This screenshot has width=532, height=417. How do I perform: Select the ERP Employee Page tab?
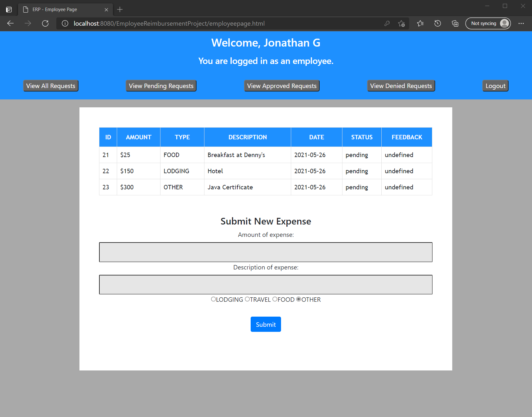point(63,9)
